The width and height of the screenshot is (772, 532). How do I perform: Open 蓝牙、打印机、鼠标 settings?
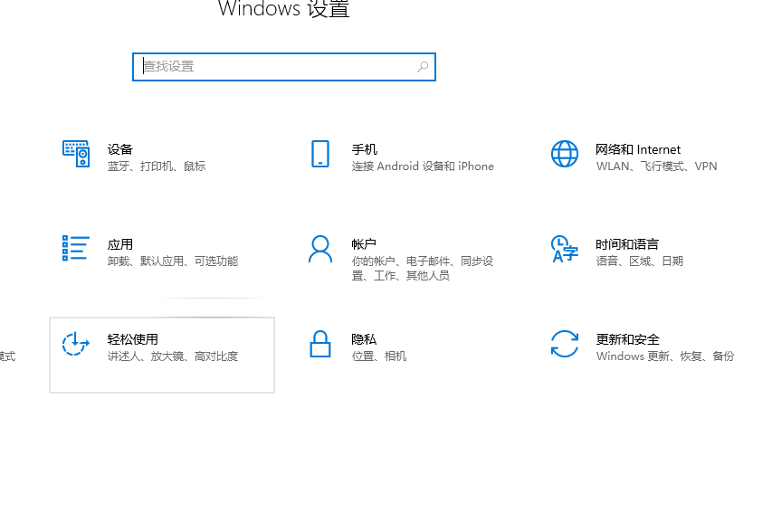(x=154, y=166)
